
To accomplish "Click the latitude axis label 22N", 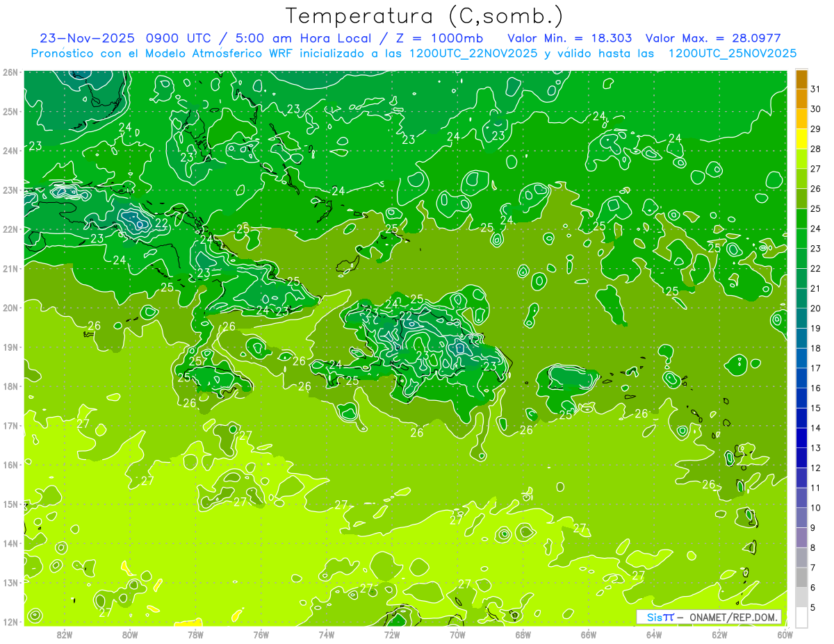I will [10, 229].
